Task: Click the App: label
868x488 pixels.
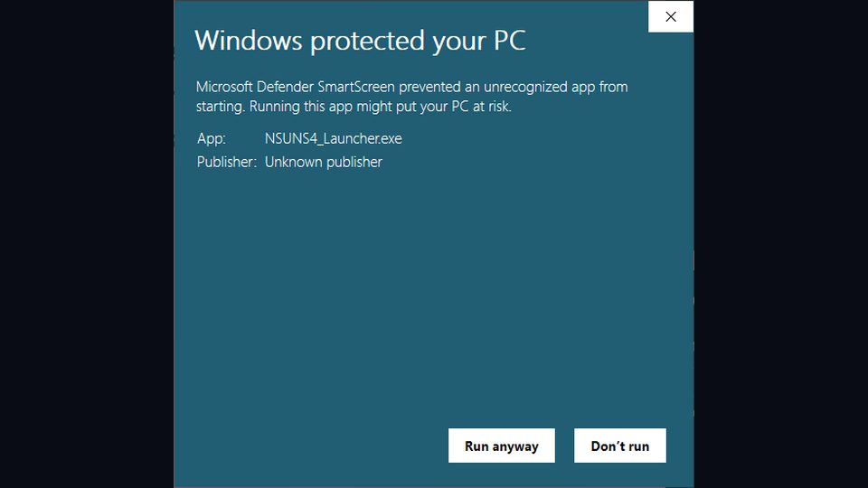Action: tap(212, 138)
